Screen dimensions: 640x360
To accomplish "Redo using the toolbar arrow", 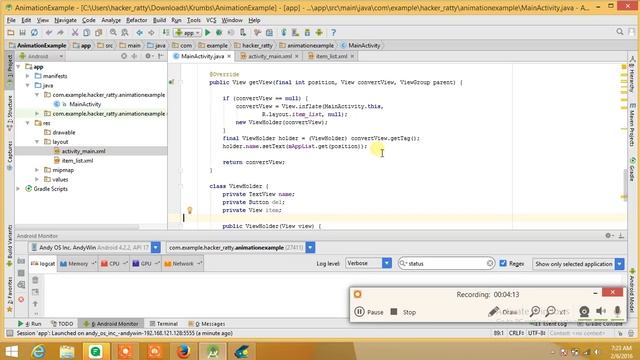I will click(x=60, y=32).
